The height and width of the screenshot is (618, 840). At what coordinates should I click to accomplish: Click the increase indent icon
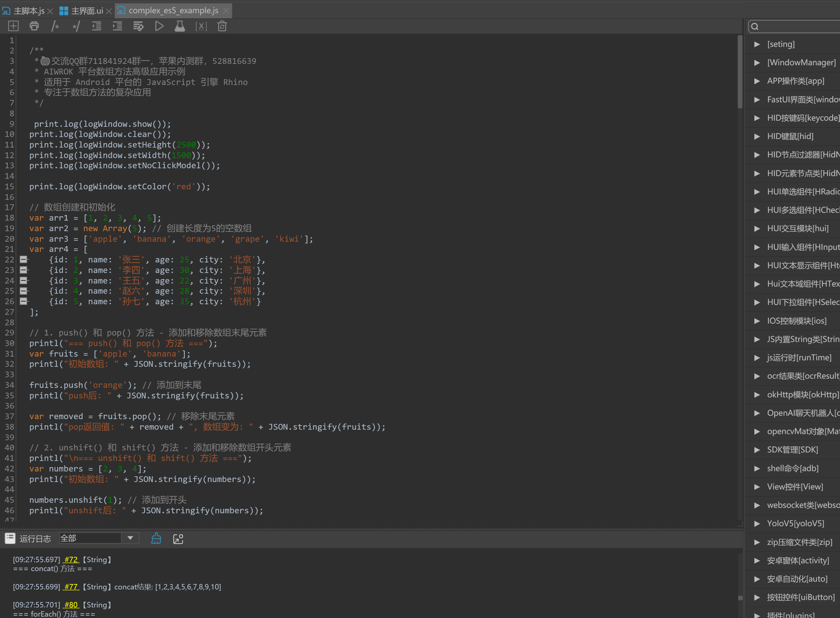[x=118, y=26]
